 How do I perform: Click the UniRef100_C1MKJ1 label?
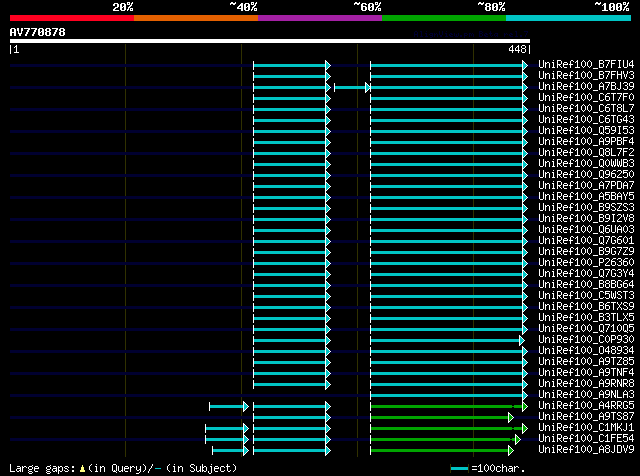click(x=586, y=428)
